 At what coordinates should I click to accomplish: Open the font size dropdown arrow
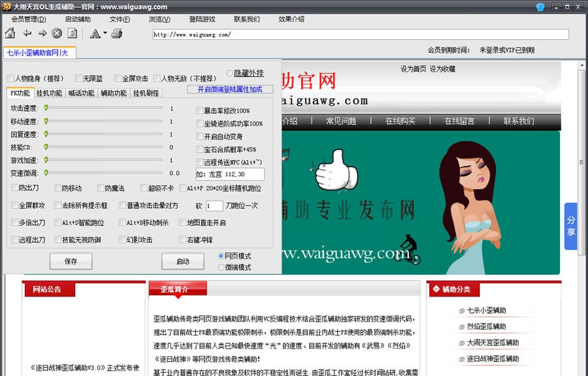pos(105,33)
